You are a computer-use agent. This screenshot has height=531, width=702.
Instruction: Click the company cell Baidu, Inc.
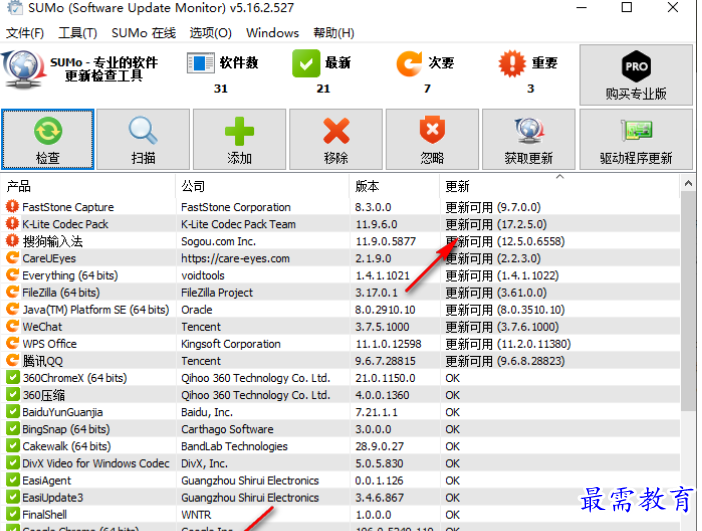tap(207, 412)
